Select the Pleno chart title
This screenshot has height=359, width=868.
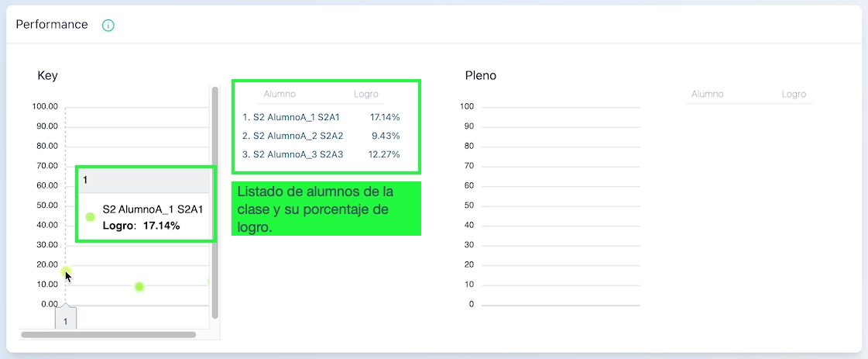pyautogui.click(x=480, y=75)
